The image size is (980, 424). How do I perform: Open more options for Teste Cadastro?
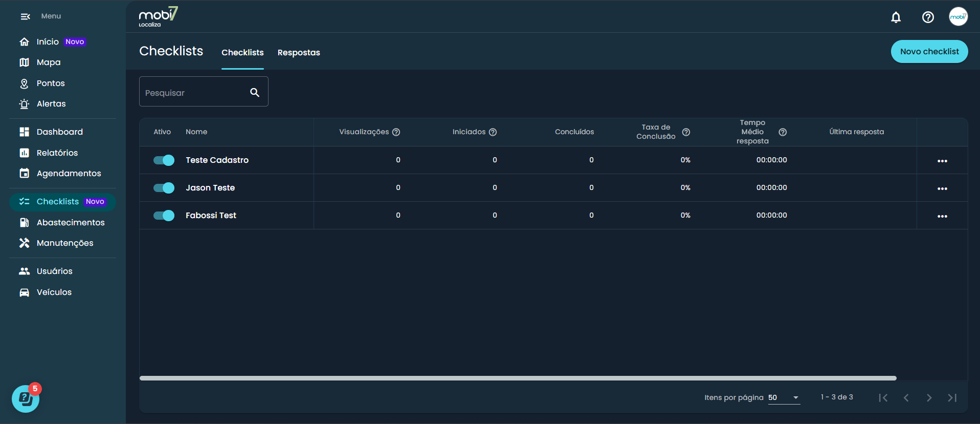coord(942,161)
